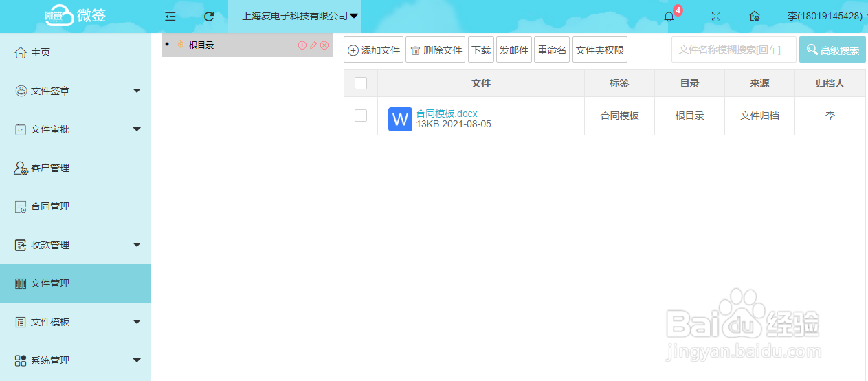This screenshot has height=381, width=868.
Task: Click the 主页 house icon
Action: click(x=21, y=52)
